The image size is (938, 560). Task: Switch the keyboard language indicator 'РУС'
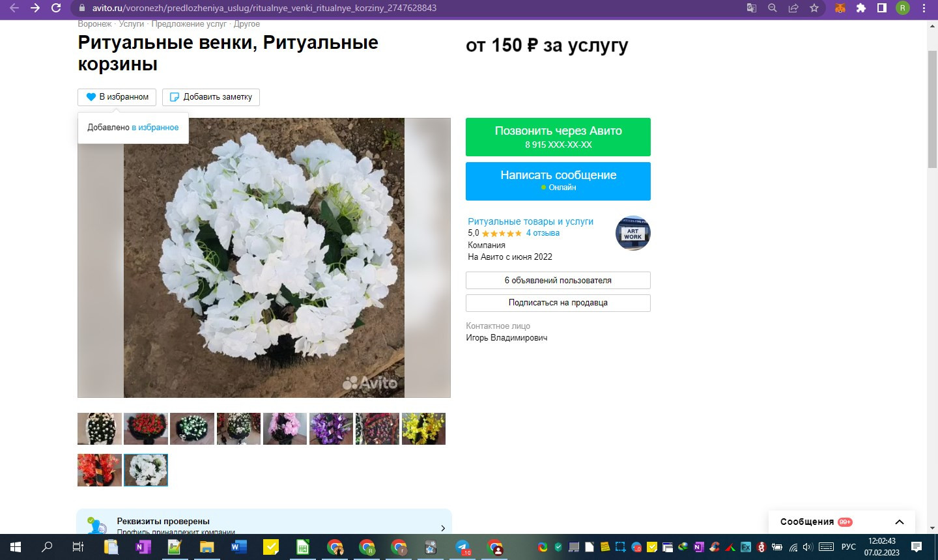click(849, 547)
